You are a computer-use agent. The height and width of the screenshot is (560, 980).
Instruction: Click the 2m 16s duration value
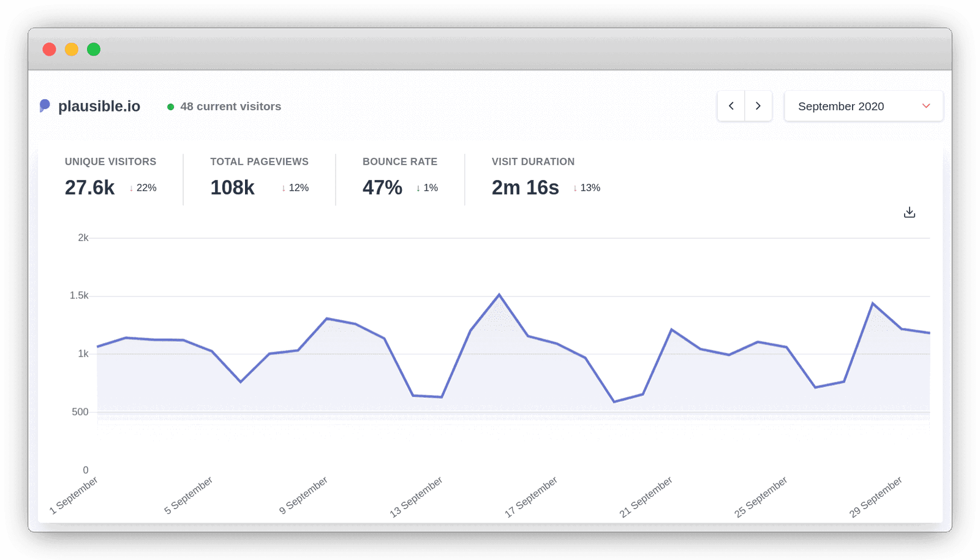pos(525,187)
